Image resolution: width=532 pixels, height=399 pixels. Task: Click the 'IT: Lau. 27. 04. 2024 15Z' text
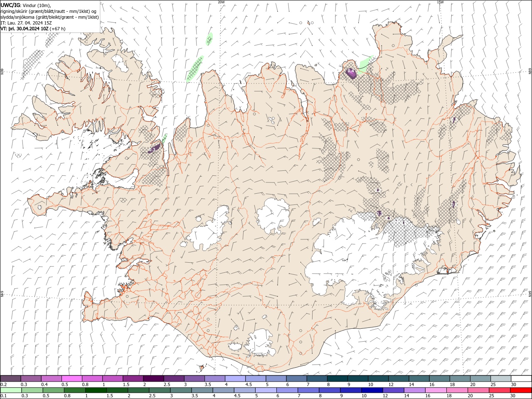coord(26,23)
